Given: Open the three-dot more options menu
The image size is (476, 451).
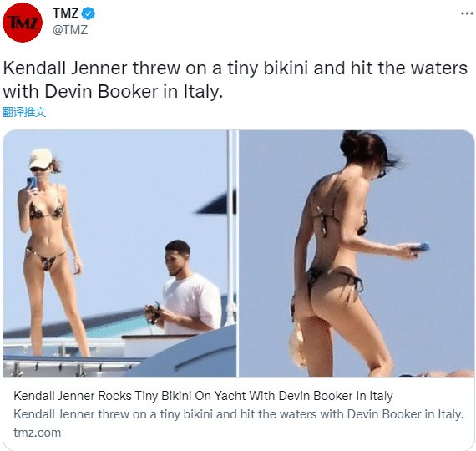Looking at the screenshot, I should coord(467,13).
